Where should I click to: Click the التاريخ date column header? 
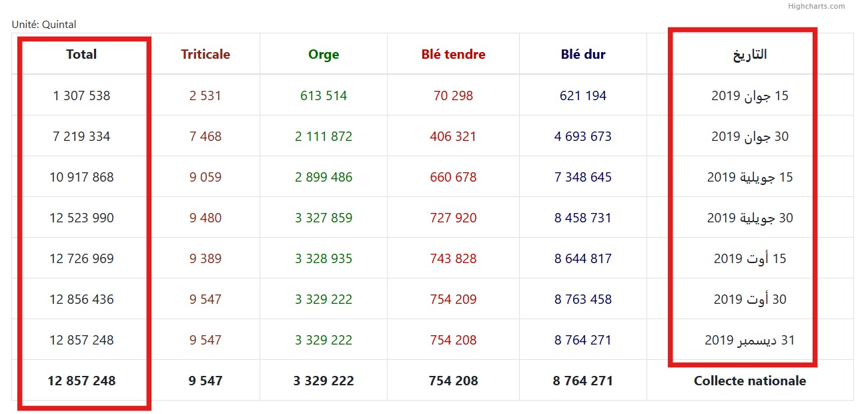[x=750, y=55]
